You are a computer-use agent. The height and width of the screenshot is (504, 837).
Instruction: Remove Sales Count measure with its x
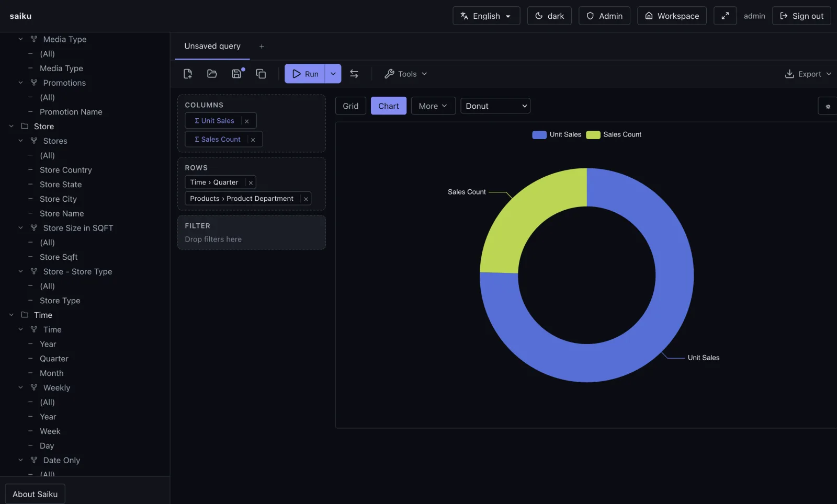(x=253, y=140)
